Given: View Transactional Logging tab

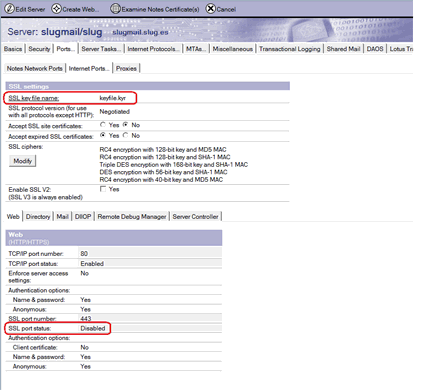Looking at the screenshot, I should pos(289,49).
